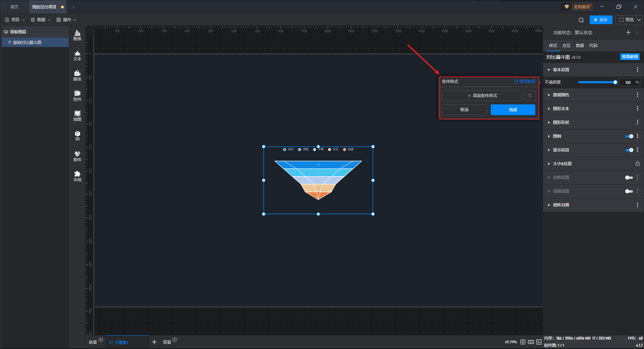
Task: Open more options for 基本设置
Action: [x=637, y=69]
